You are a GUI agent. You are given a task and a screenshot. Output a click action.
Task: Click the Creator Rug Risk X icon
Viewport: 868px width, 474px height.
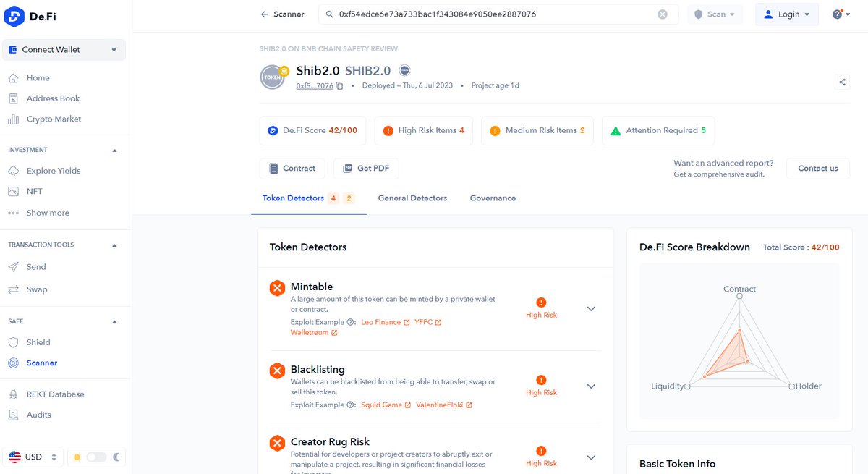pyautogui.click(x=277, y=443)
